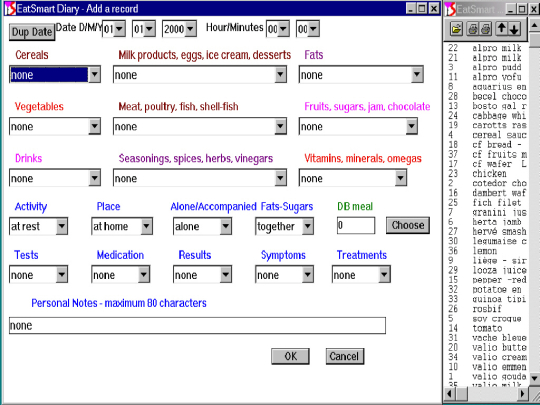Click the down arrow toolbar button

[514, 29]
